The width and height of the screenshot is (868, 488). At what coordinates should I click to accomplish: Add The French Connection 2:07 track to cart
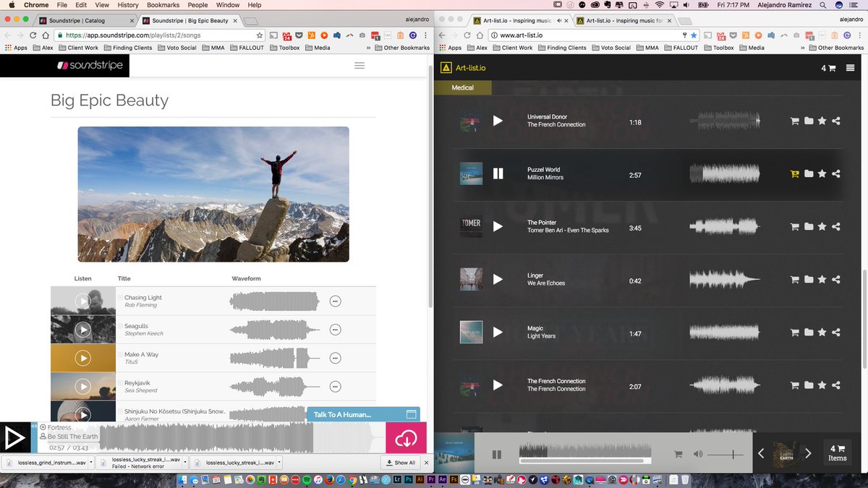[795, 385]
